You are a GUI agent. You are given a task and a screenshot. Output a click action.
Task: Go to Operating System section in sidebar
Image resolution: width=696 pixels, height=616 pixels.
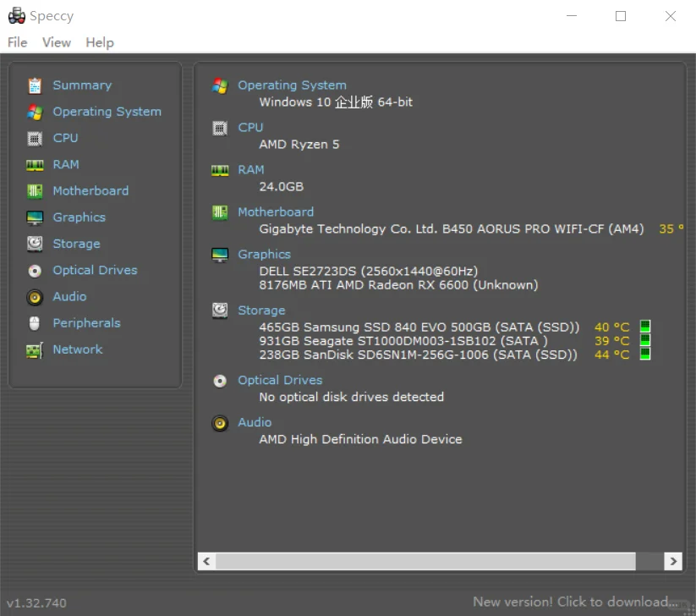coord(107,112)
